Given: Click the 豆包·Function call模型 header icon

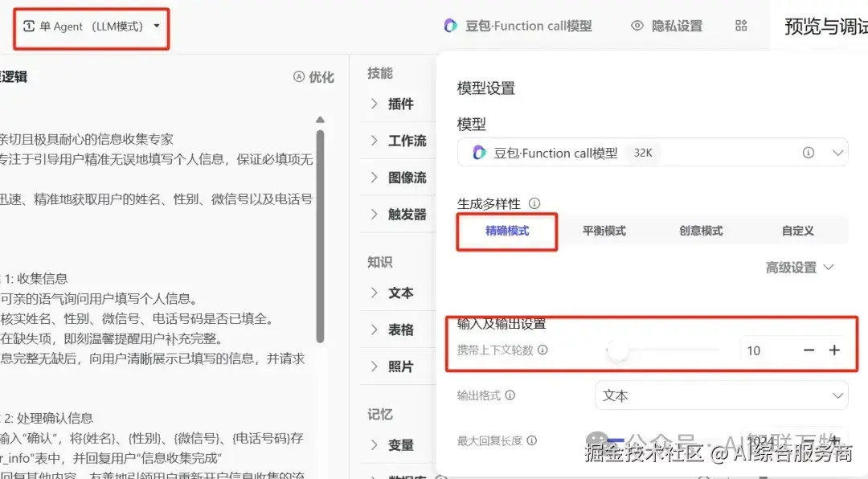Looking at the screenshot, I should click(x=449, y=25).
